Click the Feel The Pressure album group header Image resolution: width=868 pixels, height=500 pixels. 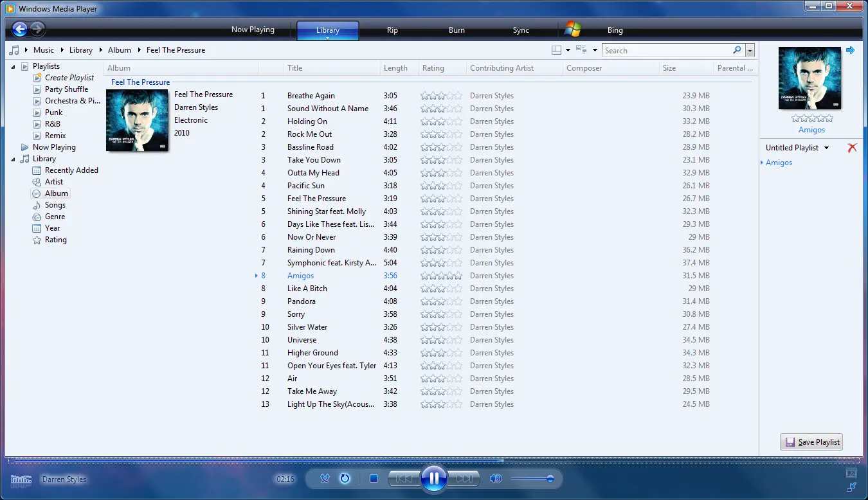[x=140, y=82]
